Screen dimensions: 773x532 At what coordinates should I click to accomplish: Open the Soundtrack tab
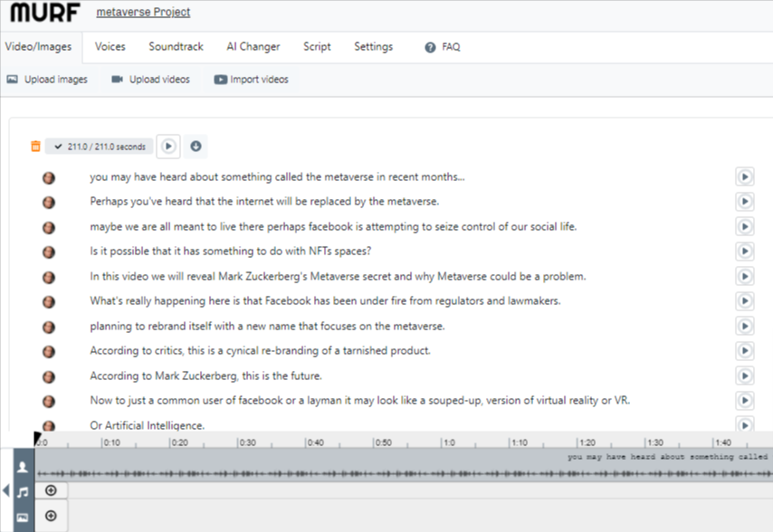point(176,47)
